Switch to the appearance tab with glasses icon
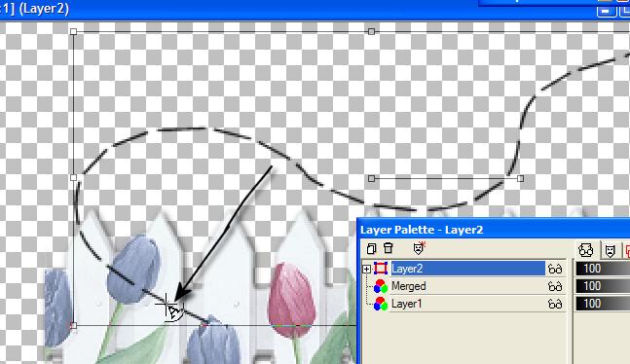 586,250
